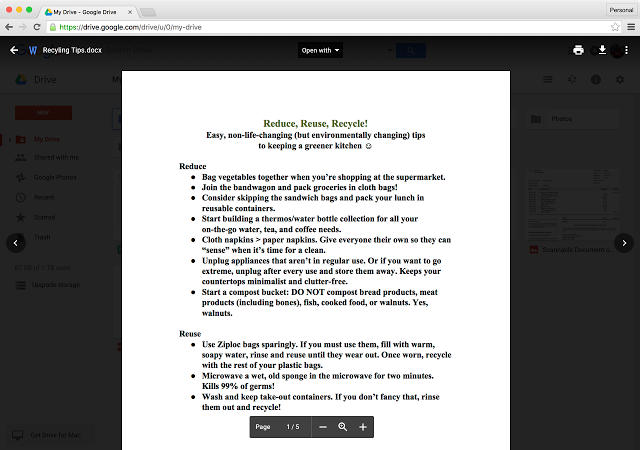Open the three-dot more actions menu
Viewport: 640px width, 450px height.
[625, 50]
